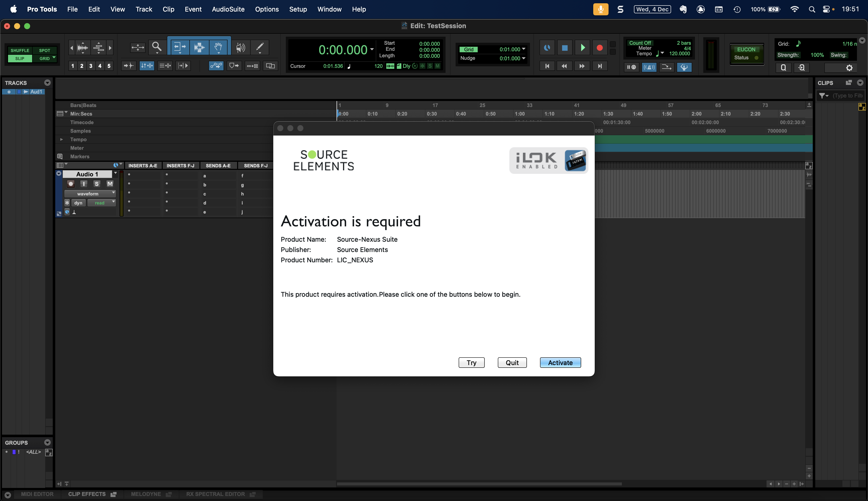Select the Zoomer magnifier tool

coord(156,46)
